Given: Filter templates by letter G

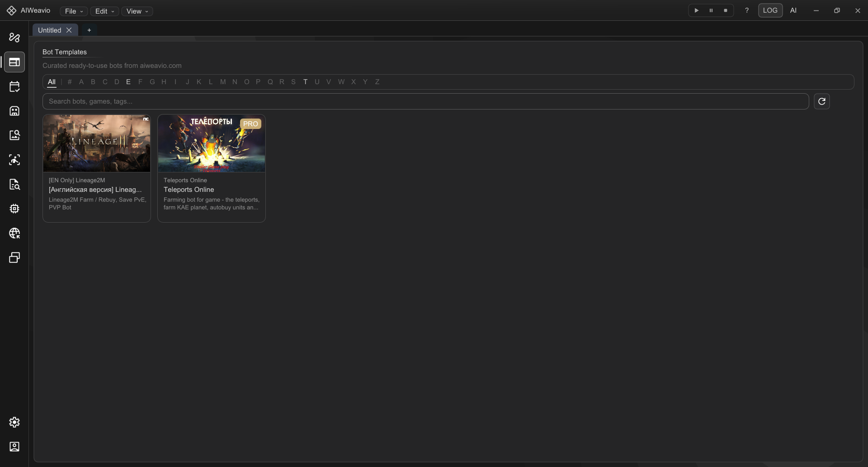Looking at the screenshot, I should [152, 82].
